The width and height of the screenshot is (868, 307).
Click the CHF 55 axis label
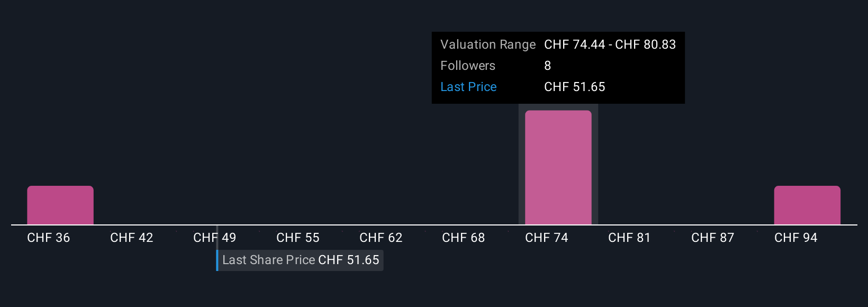point(298,238)
